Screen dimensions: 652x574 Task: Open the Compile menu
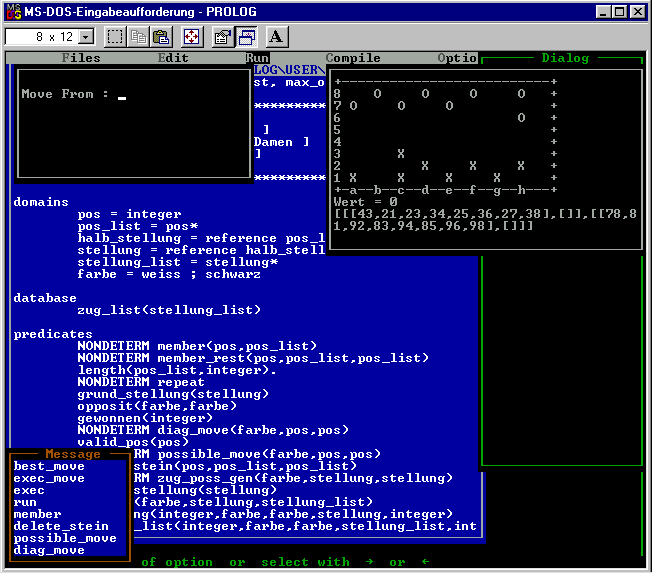(353, 58)
